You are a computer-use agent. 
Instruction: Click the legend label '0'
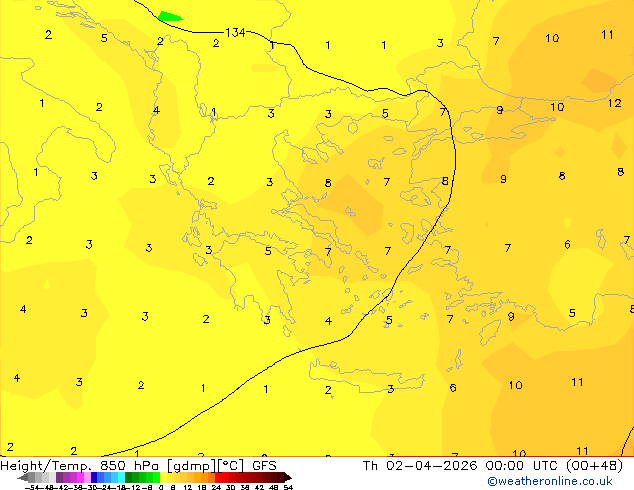161,488
